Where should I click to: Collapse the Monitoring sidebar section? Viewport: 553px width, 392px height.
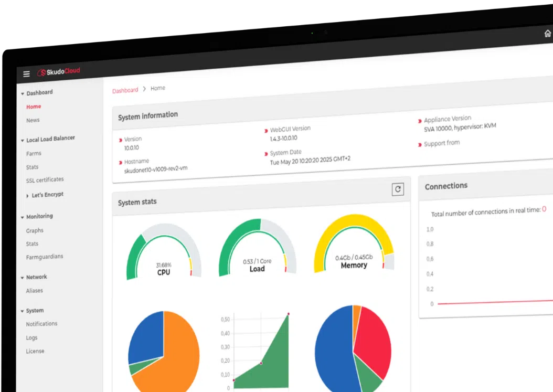click(23, 217)
